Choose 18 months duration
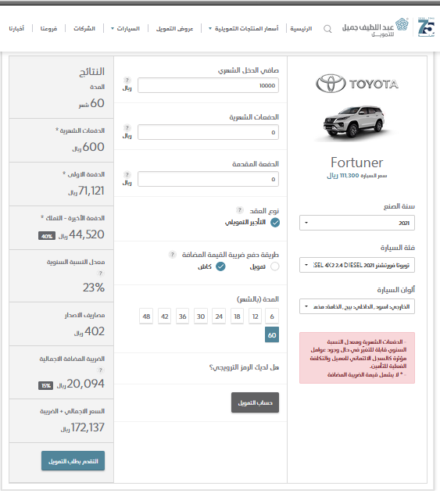Screen dimensions: 440x504 tap(238, 316)
